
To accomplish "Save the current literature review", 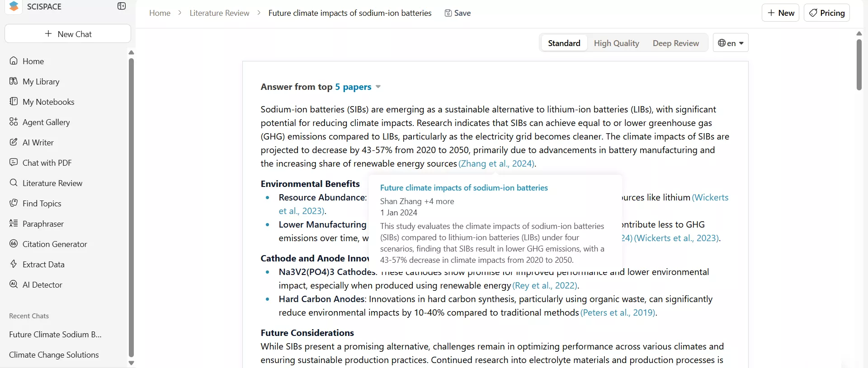I will [458, 13].
